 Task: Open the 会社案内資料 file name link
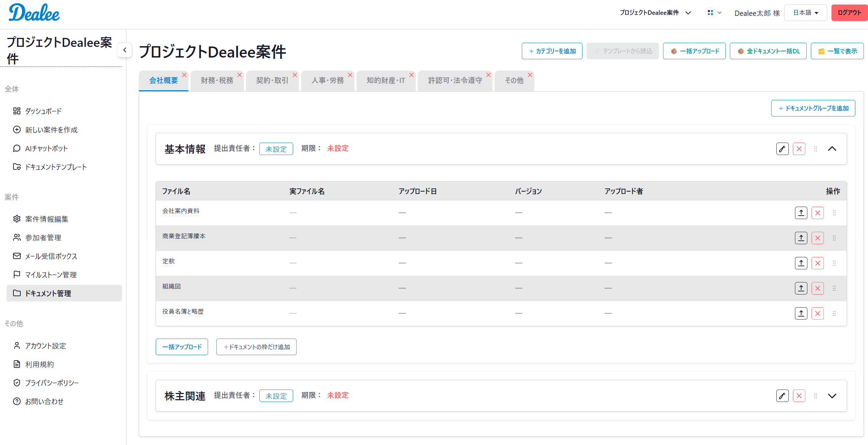pyautogui.click(x=181, y=211)
